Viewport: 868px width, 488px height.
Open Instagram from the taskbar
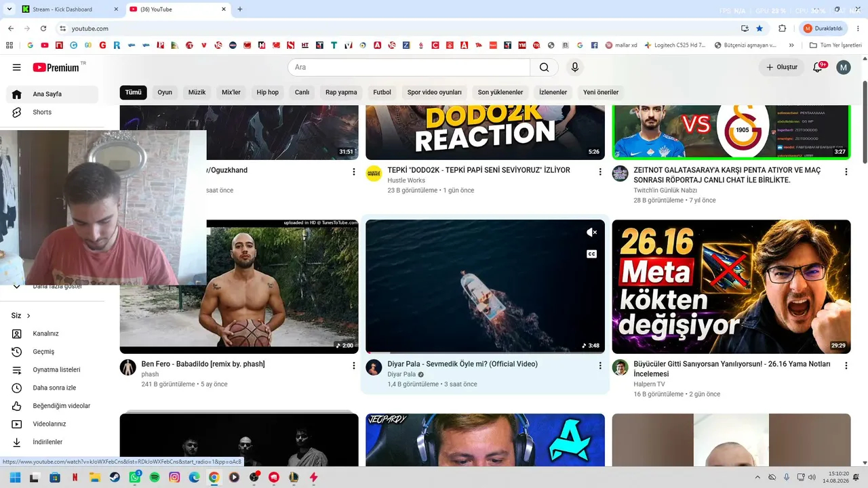pos(174,477)
